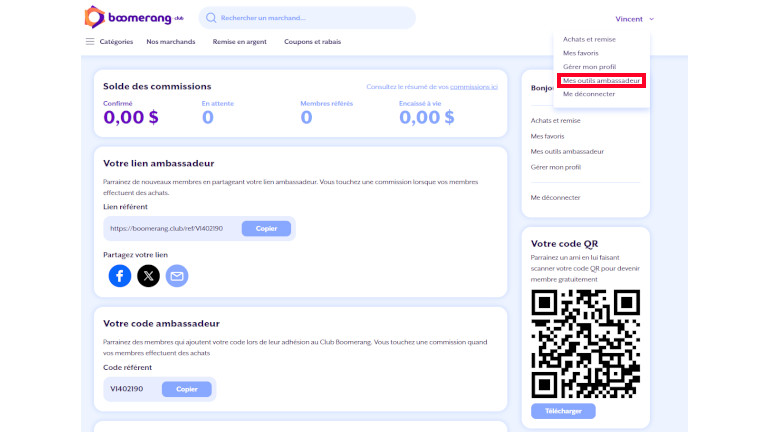The height and width of the screenshot is (432, 768).
Task: Share ambassador link by email
Action: 177,275
